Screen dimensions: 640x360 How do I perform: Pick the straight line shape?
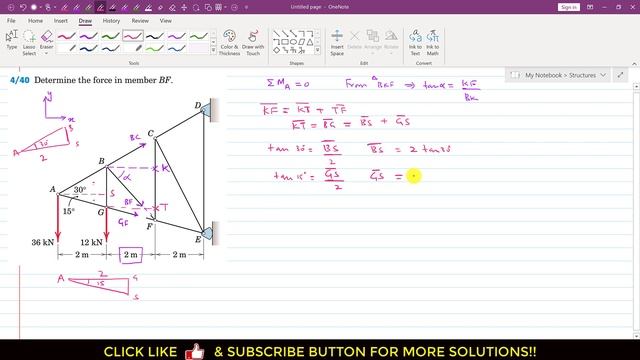pos(276,34)
